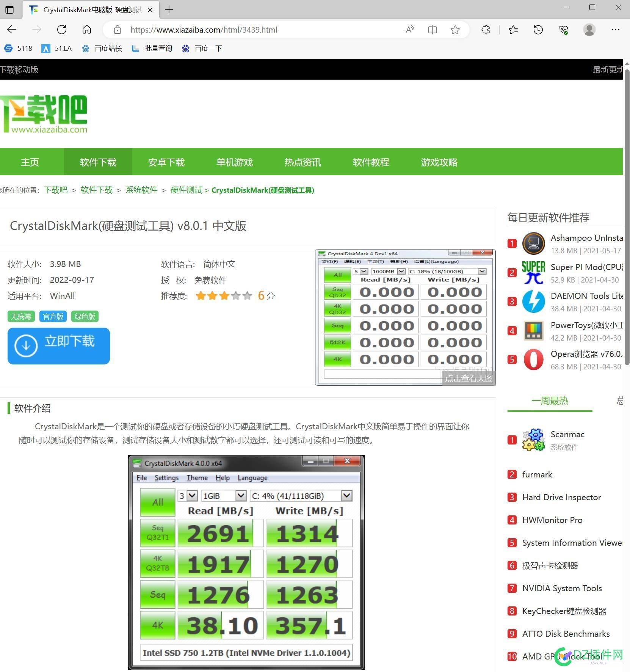Open the tab actions menu icon
The width and height of the screenshot is (630, 672).
[10, 9]
